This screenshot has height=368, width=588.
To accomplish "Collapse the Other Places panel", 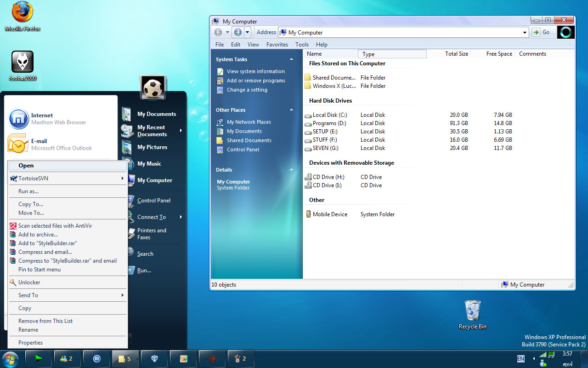I will [x=291, y=110].
